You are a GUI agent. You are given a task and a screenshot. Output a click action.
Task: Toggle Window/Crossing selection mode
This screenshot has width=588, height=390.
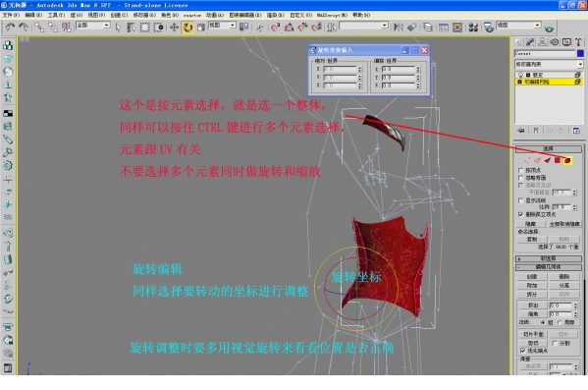pos(159,28)
